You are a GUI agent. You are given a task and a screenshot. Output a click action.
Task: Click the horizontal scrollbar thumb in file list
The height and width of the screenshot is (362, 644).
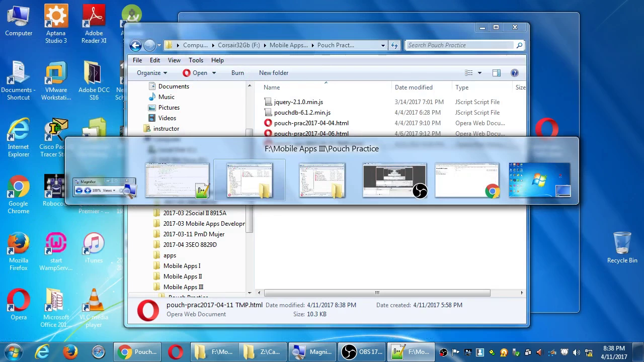(x=377, y=293)
